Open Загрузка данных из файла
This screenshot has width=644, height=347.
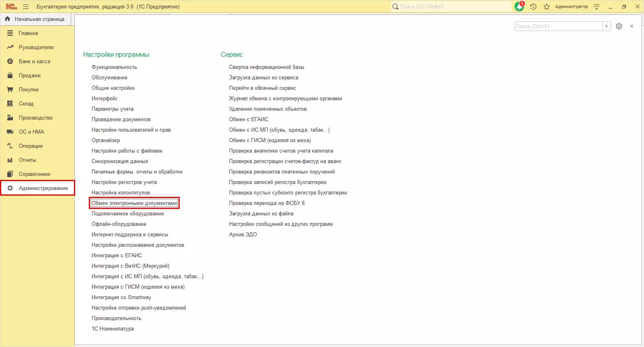261,213
